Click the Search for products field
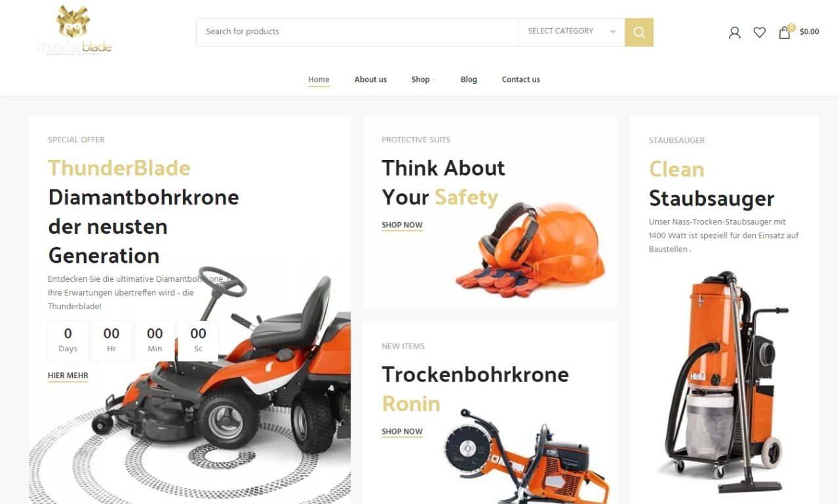The height and width of the screenshot is (504, 839). [357, 32]
